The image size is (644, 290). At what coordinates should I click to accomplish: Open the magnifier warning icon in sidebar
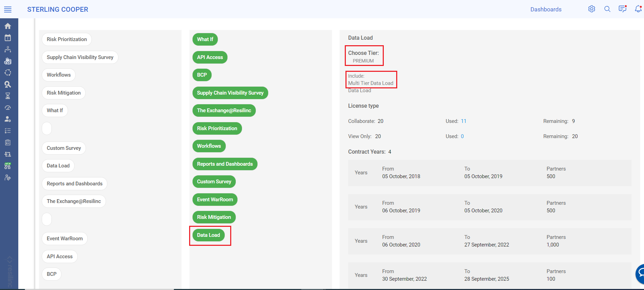point(8,84)
